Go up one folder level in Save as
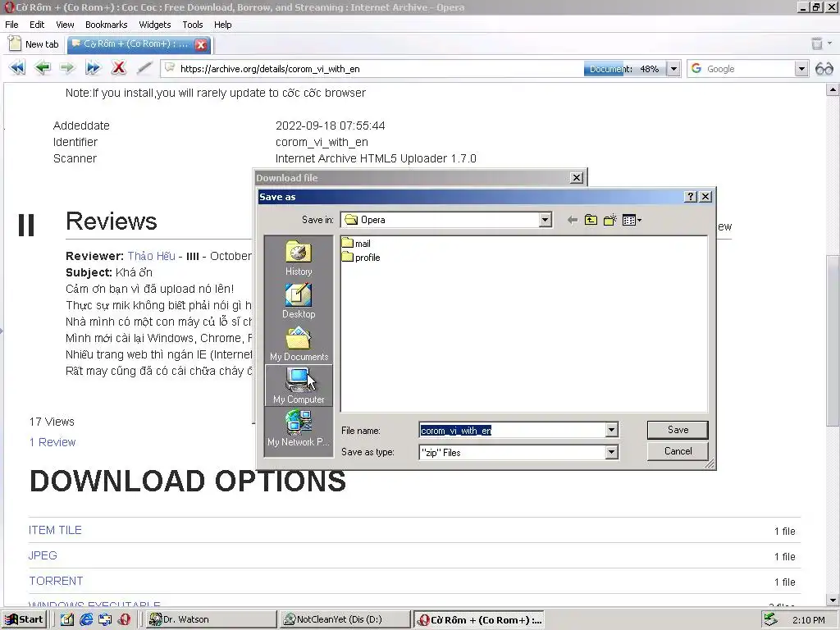840x630 pixels. [x=591, y=220]
